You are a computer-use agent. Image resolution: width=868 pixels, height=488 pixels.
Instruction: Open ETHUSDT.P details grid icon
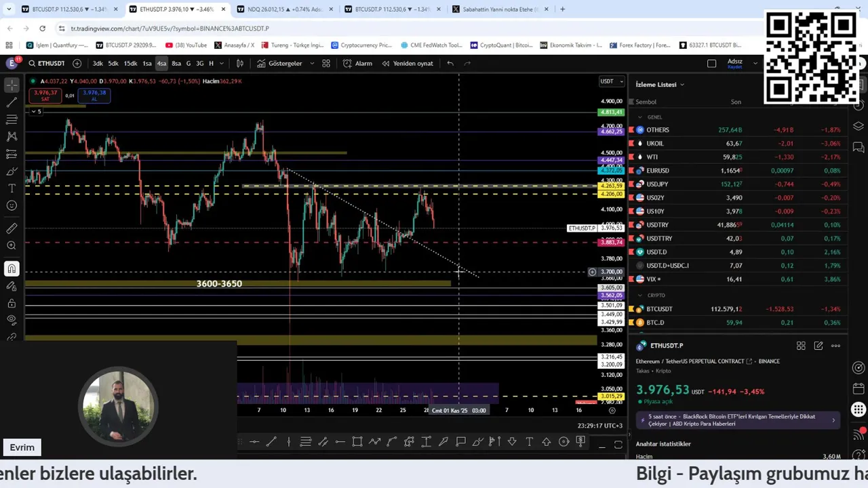click(801, 346)
